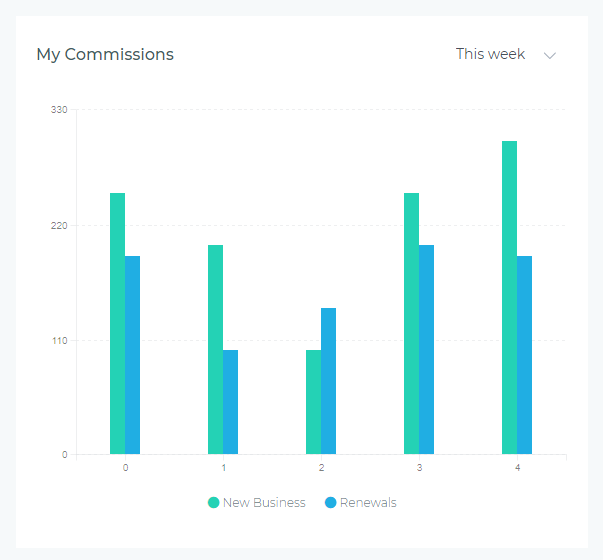Select the blue Renewals bar at index 1

point(230,402)
